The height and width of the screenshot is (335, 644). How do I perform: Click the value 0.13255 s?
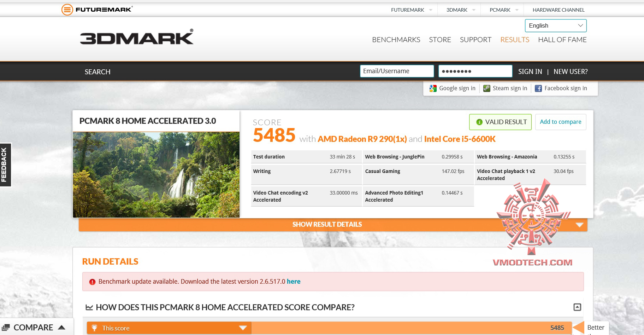tap(564, 157)
